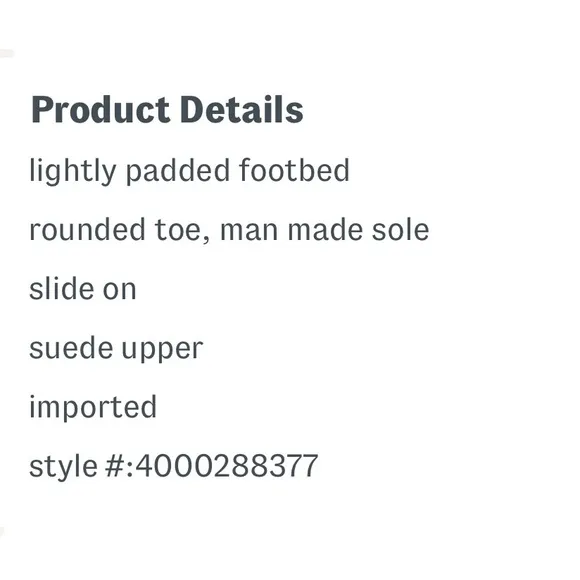Click the Product Details heading

[x=167, y=109]
